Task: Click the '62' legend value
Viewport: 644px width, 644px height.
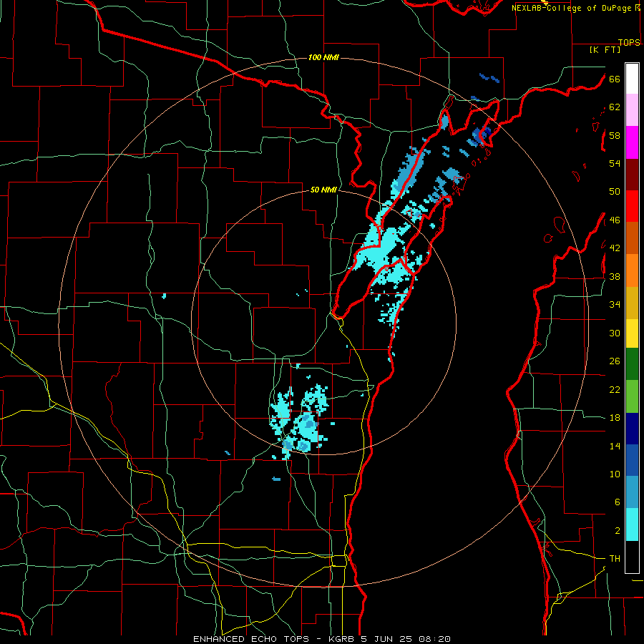Action: point(615,107)
